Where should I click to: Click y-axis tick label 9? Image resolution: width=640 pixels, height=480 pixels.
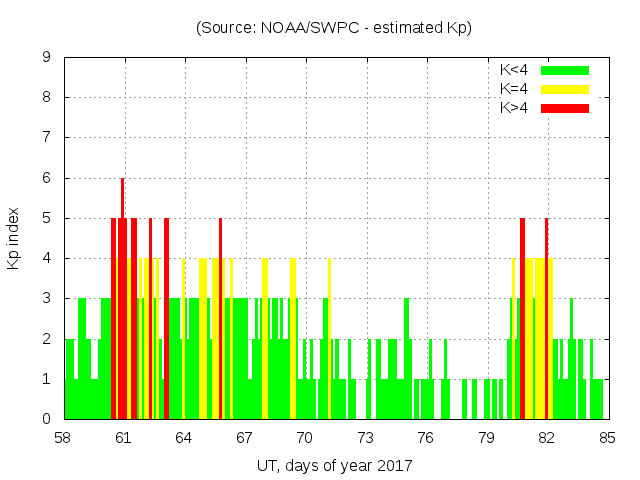46,57
